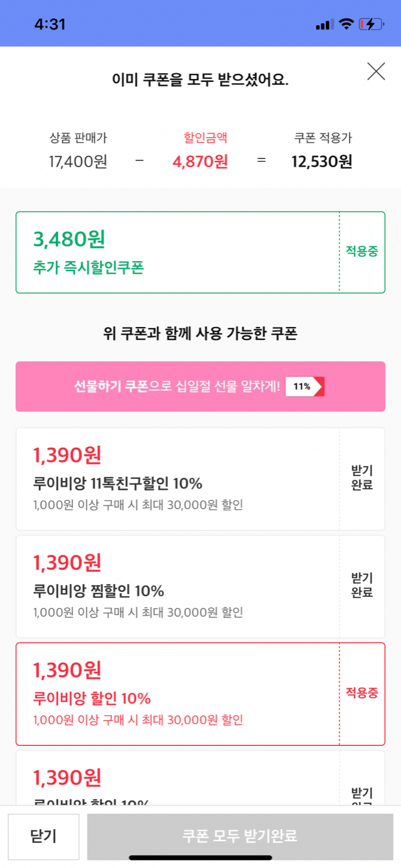401x868 pixels.
Task: Tap the cellular signal bars icon
Action: pos(325,25)
